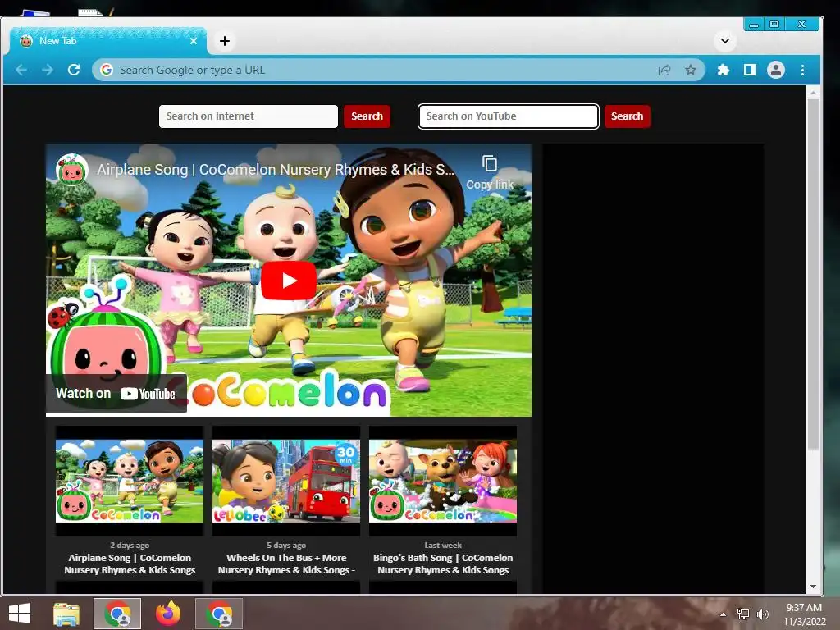Maximize the Chrome window
Viewport: 840px width, 630px height.
(x=774, y=24)
